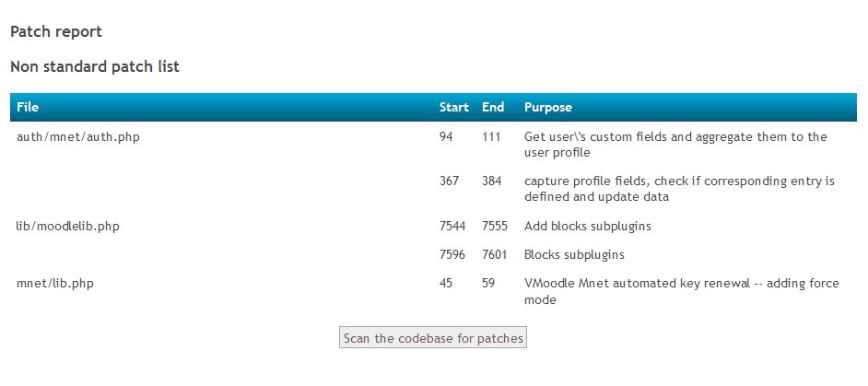Click end line 7555 value
This screenshot has width=868, height=386.
(x=494, y=227)
